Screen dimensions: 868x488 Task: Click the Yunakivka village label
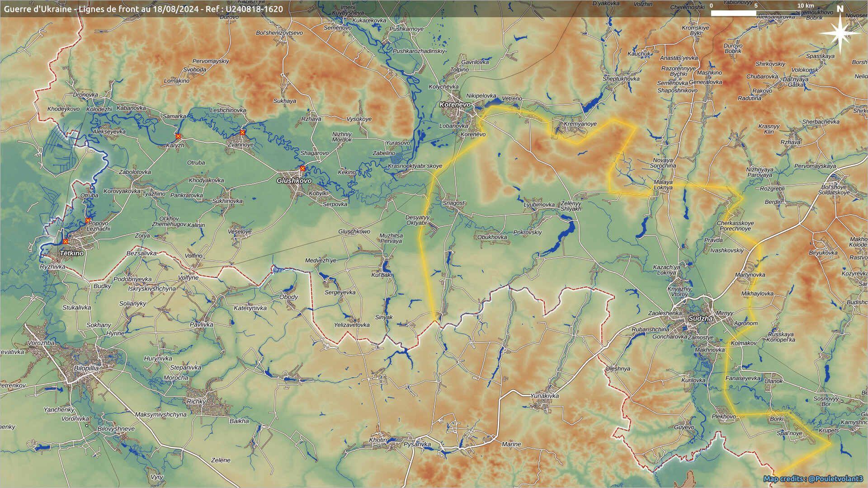544,396
